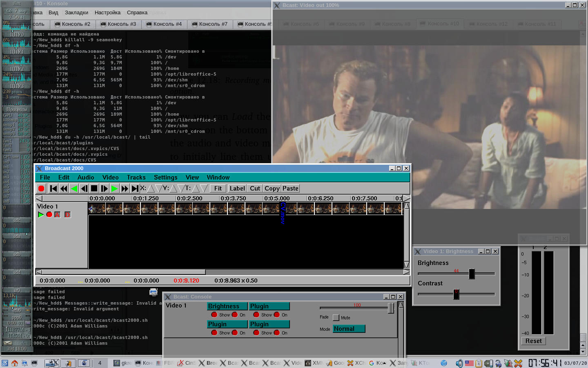Screen dimensions: 588x368
Task: Open the empty Plugin selector next to Brightness
Action: 269,306
